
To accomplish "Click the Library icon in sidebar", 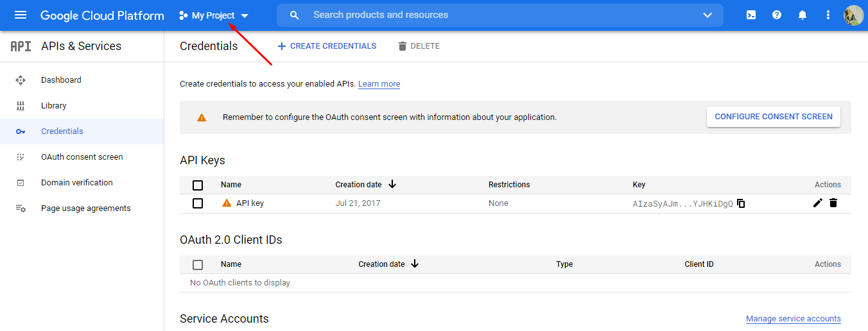I will click(21, 106).
